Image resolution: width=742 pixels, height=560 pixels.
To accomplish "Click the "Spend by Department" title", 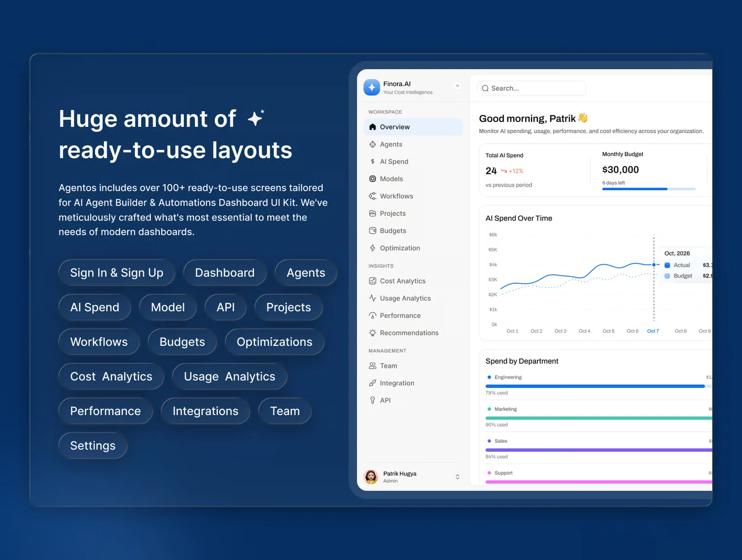I will click(522, 361).
